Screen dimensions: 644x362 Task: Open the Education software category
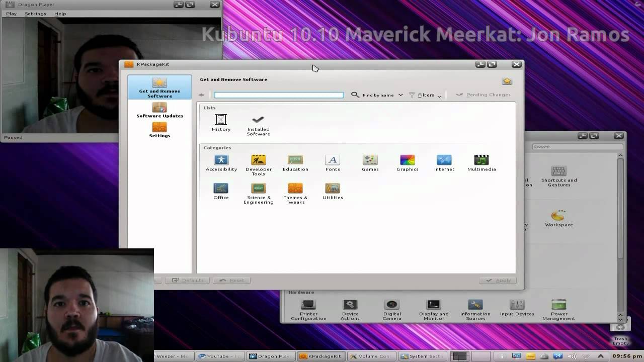(x=295, y=163)
